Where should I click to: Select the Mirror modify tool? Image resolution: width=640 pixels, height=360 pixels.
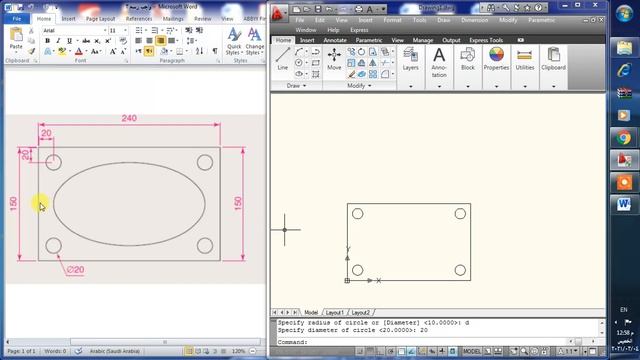click(x=373, y=63)
